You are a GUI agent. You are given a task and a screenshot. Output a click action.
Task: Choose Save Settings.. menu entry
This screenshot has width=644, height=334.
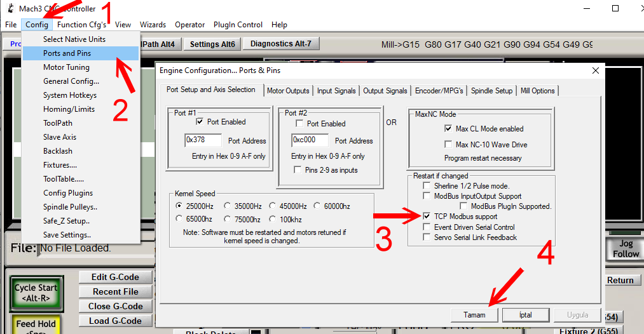[x=81, y=235]
